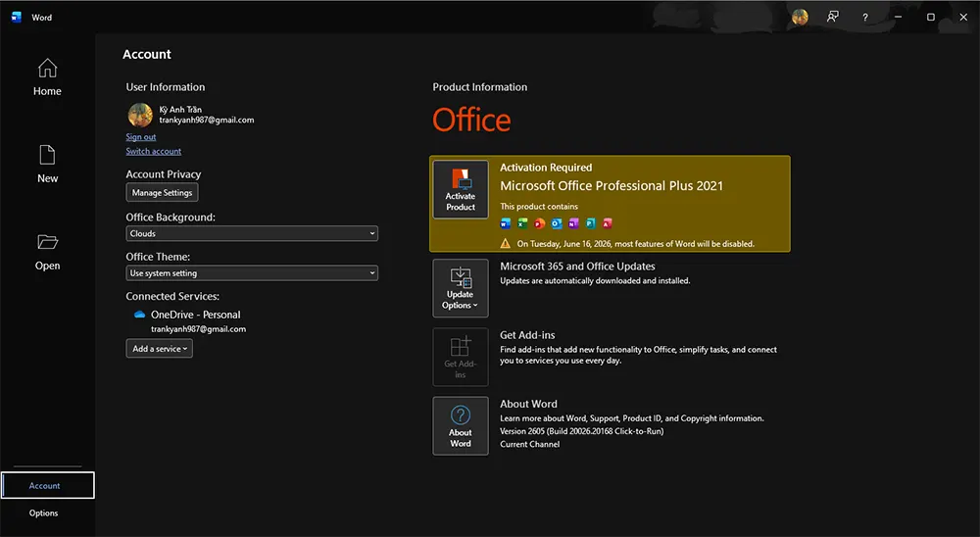Viewport: 980px width, 537px height.
Task: Click the user profile photo under User Information
Action: pos(140,115)
